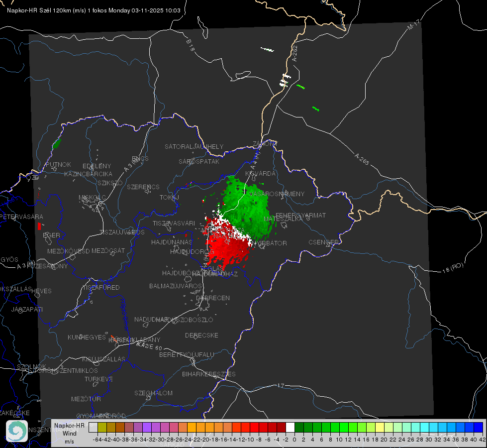Select the cyan swatch above 28 label

click(424, 427)
